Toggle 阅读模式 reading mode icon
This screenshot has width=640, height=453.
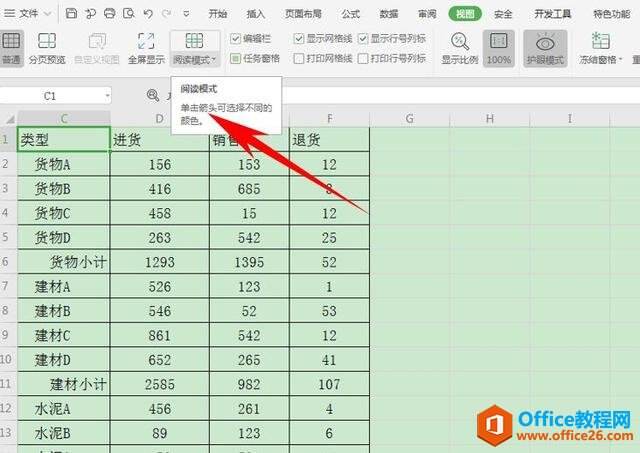click(194, 41)
